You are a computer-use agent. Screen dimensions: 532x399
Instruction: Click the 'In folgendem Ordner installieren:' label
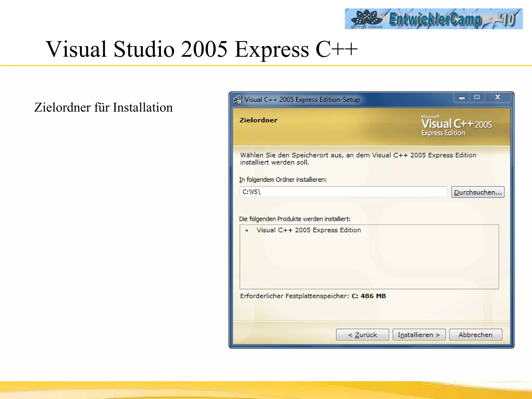click(283, 179)
